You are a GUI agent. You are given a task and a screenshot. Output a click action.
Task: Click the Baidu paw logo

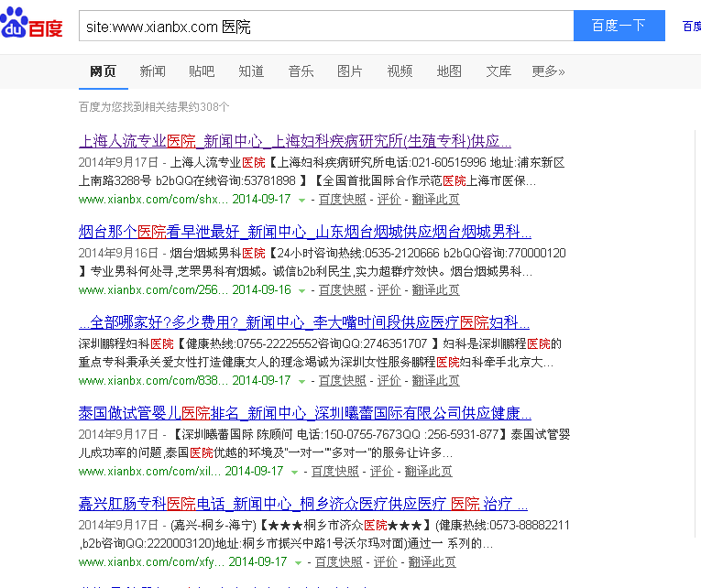coord(31,23)
